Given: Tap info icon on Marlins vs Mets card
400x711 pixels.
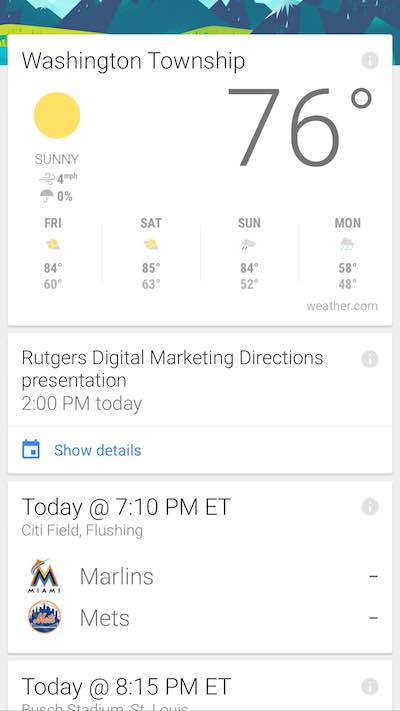Looking at the screenshot, I should 370,507.
